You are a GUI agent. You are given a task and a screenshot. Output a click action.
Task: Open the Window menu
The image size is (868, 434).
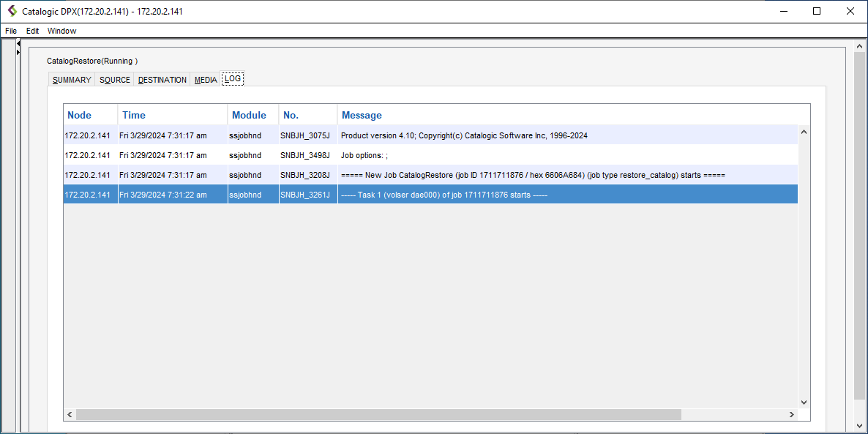point(61,31)
